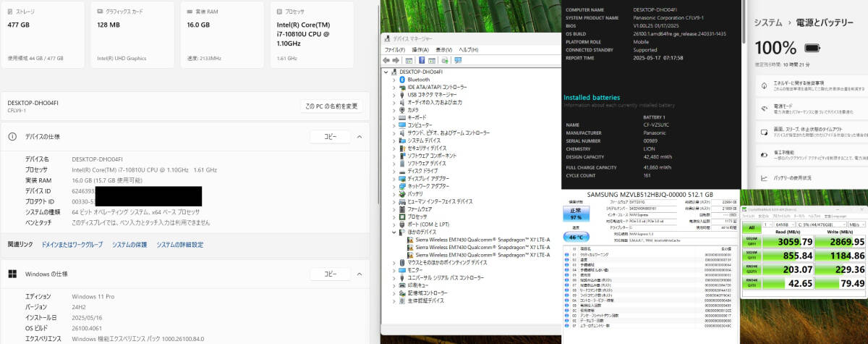868x344 pixels.
Task: Open ヘルプ(H) menu in Device Manager
Action: point(469,49)
